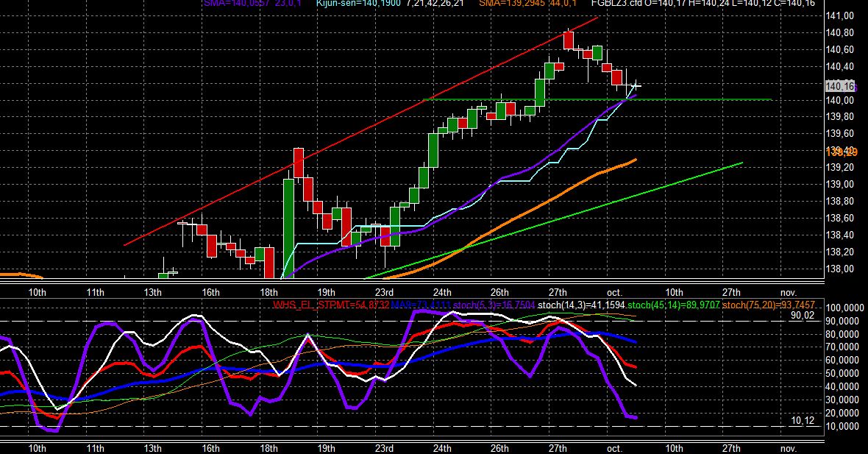Click the current price tag 140,16
This screenshot has width=868, height=454.
840,86
